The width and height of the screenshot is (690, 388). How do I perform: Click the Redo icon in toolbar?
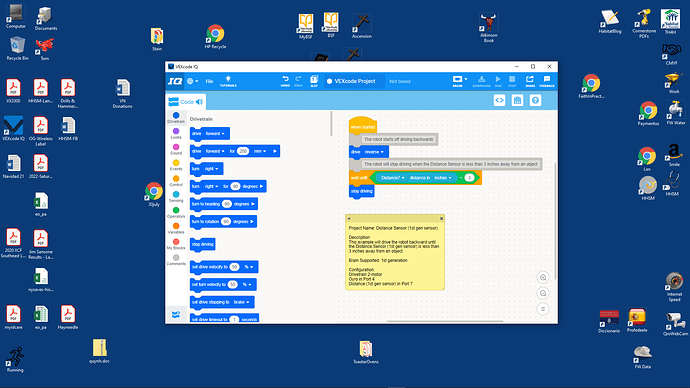(x=298, y=81)
